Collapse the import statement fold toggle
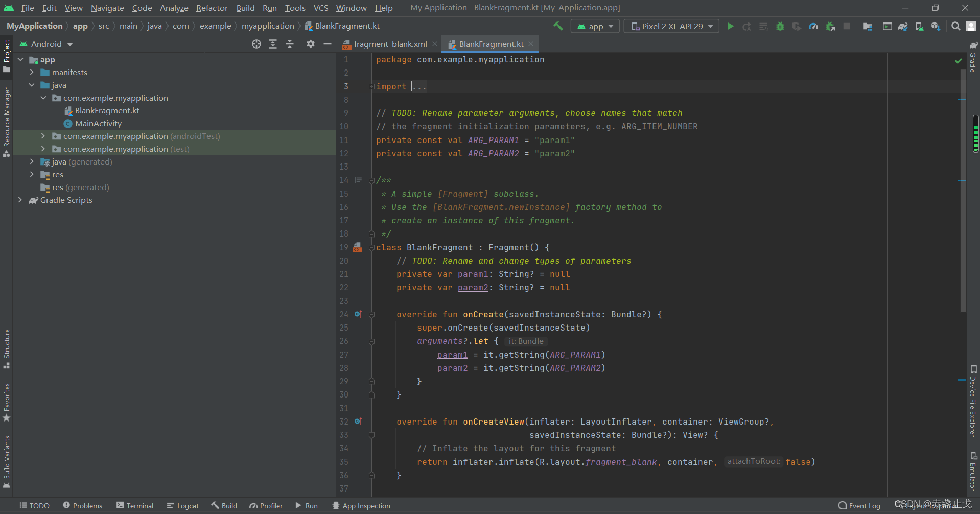This screenshot has height=514, width=980. tap(371, 86)
